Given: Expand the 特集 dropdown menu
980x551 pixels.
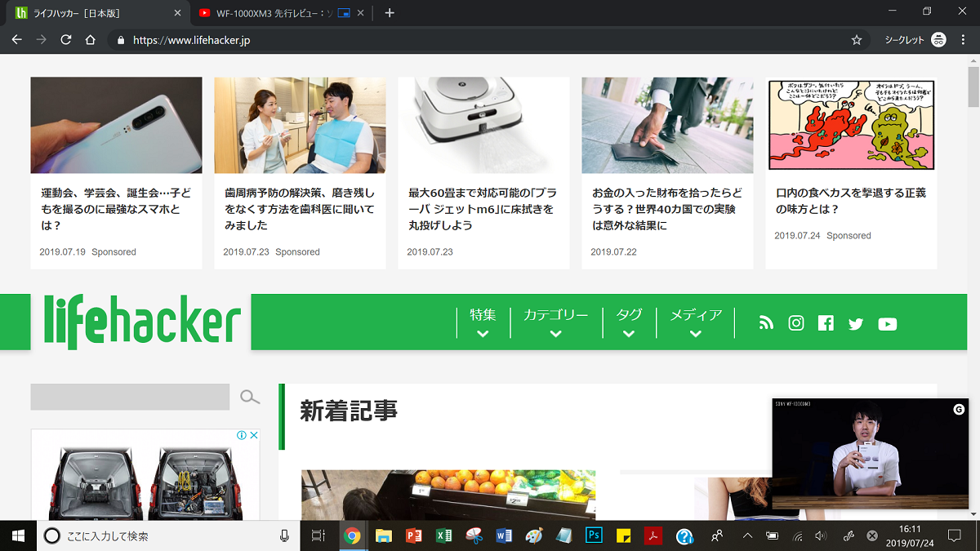Looking at the screenshot, I should (x=483, y=323).
